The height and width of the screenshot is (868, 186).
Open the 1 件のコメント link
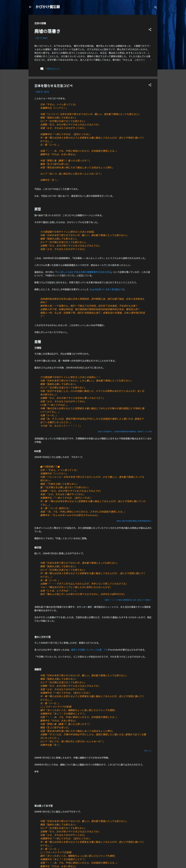[x=53, y=69]
